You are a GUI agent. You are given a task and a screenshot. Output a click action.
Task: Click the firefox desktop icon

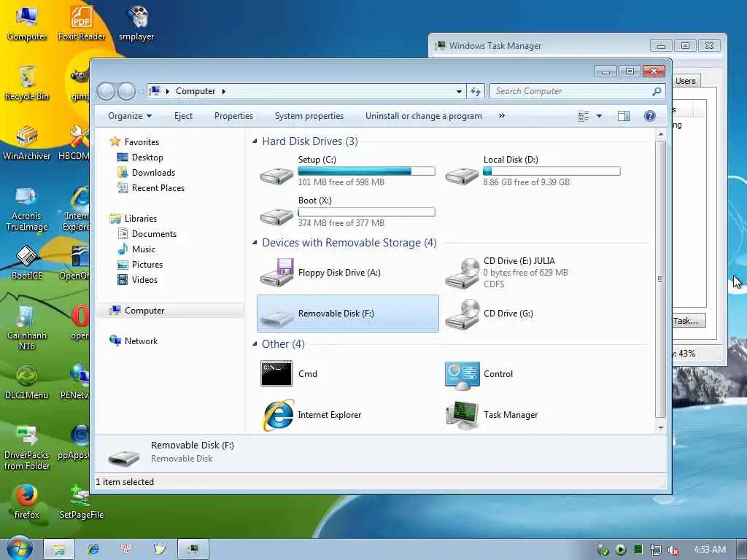click(x=27, y=502)
